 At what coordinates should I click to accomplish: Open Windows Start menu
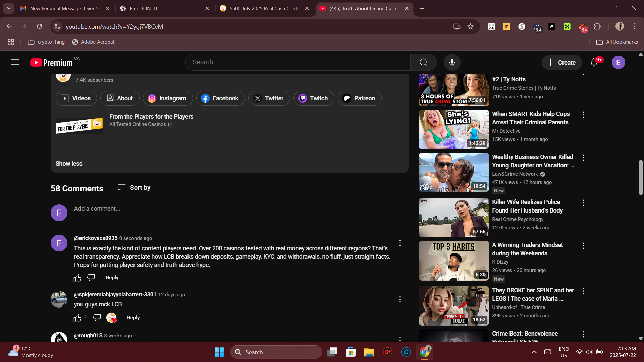(219, 352)
